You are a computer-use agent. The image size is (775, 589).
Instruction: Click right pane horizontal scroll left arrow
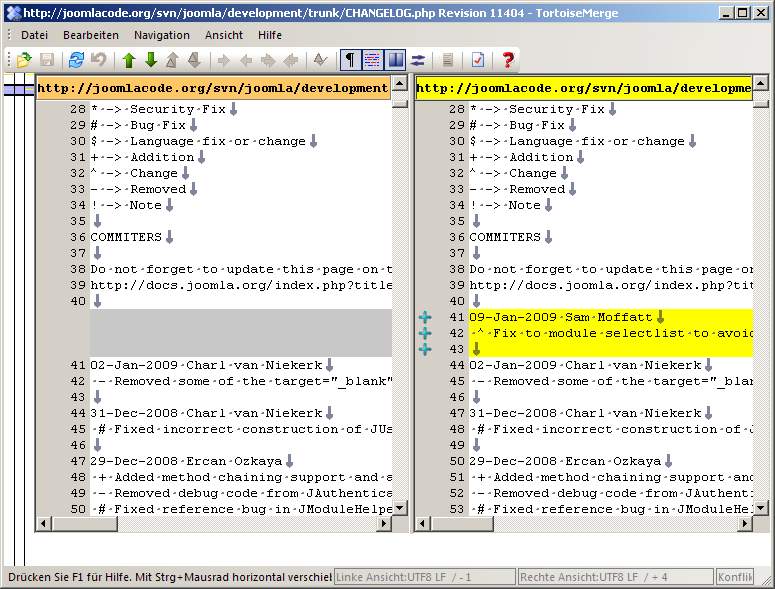(x=423, y=523)
